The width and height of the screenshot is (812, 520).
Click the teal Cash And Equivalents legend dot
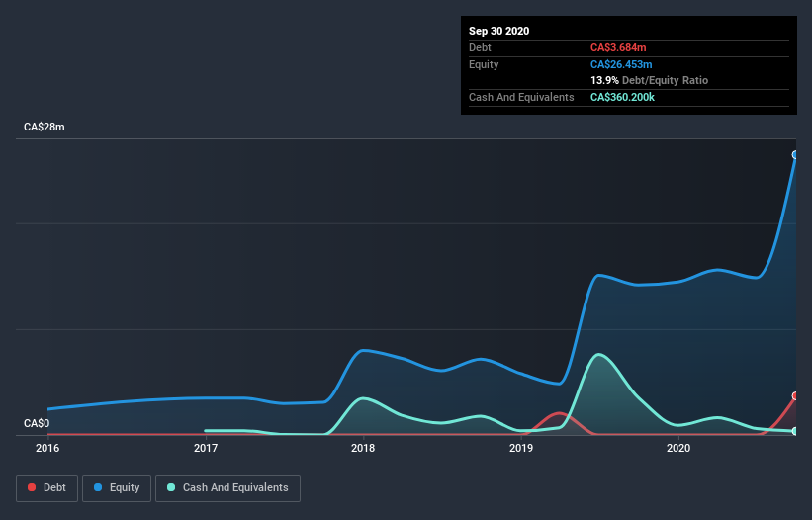point(171,487)
